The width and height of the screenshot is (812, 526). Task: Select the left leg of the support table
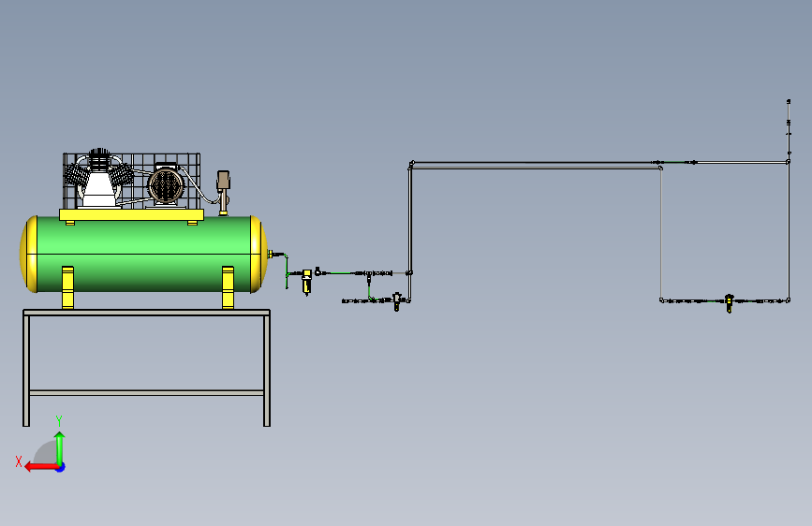(x=26, y=371)
